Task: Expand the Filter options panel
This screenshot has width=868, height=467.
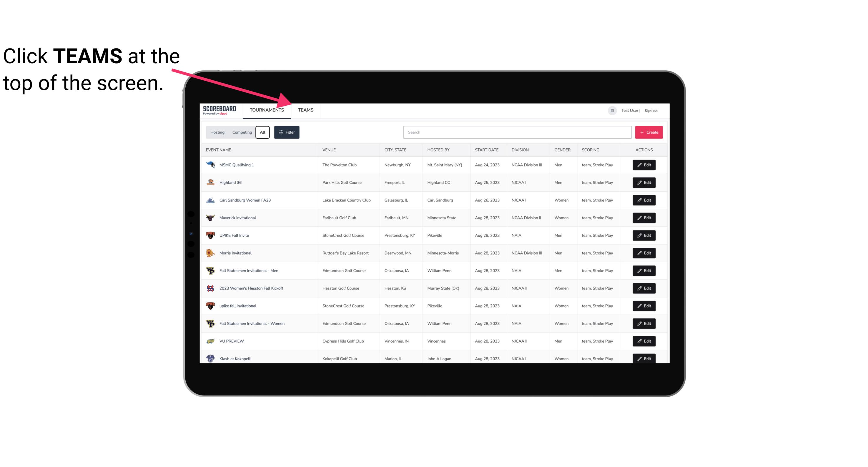Action: pyautogui.click(x=287, y=132)
